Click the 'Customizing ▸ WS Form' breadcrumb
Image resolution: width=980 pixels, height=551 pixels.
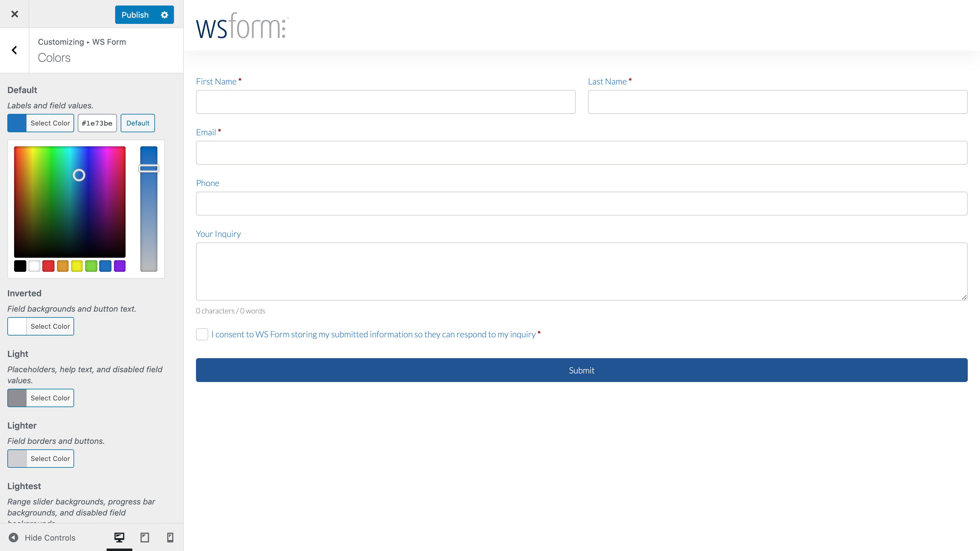(x=82, y=42)
